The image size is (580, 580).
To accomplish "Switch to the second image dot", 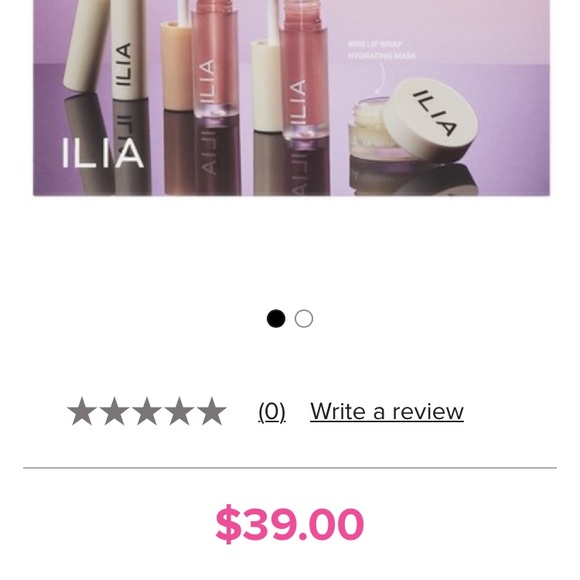I will coord(304,318).
